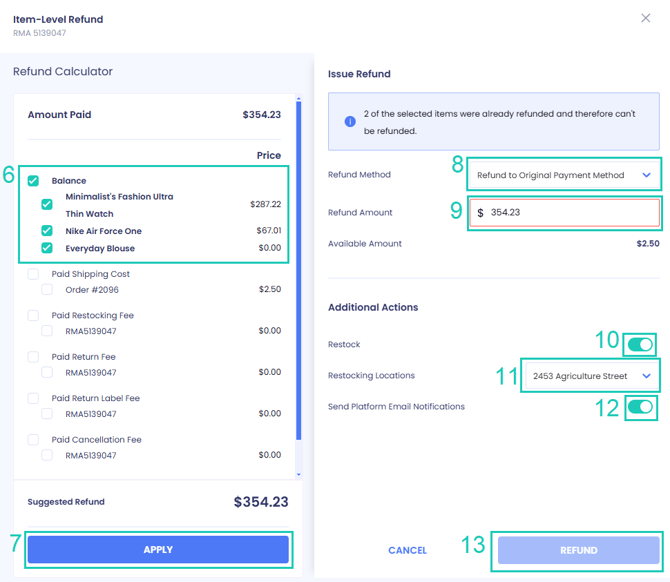
Task: Click the Refund button
Action: pos(578,550)
